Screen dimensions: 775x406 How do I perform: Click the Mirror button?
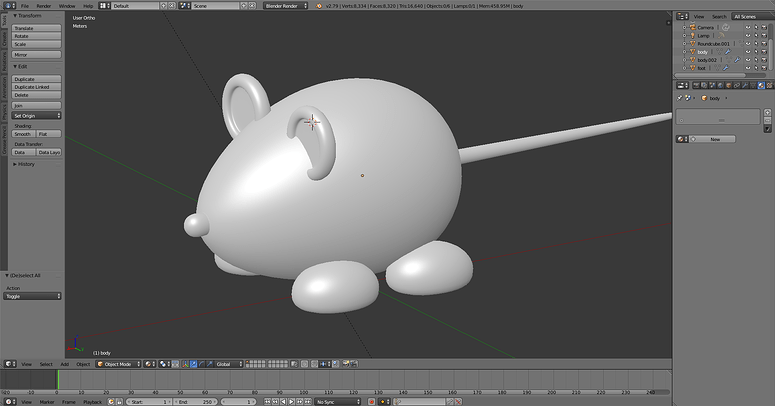coord(36,54)
